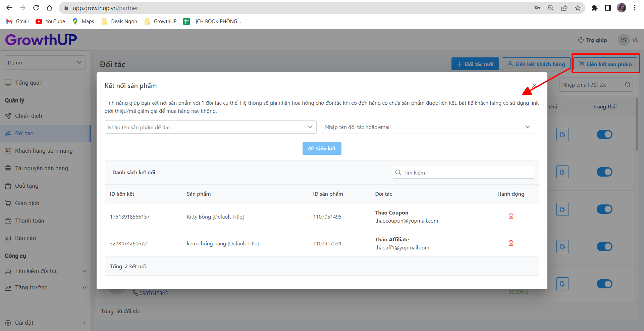The image size is (644, 331).
Task: Click the Liên kết button
Action: (x=322, y=148)
